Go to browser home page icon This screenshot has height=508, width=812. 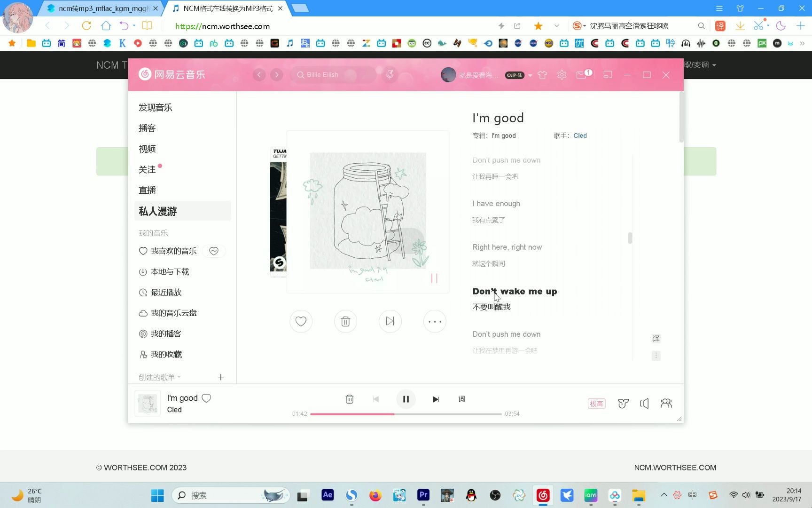click(106, 26)
